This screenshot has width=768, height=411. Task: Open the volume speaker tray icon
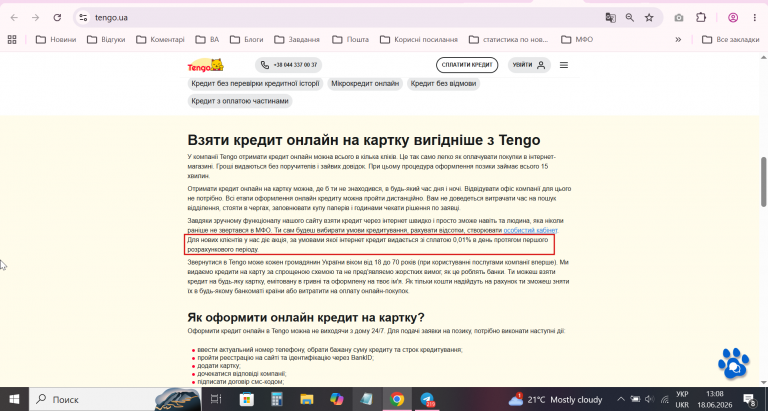click(650, 399)
